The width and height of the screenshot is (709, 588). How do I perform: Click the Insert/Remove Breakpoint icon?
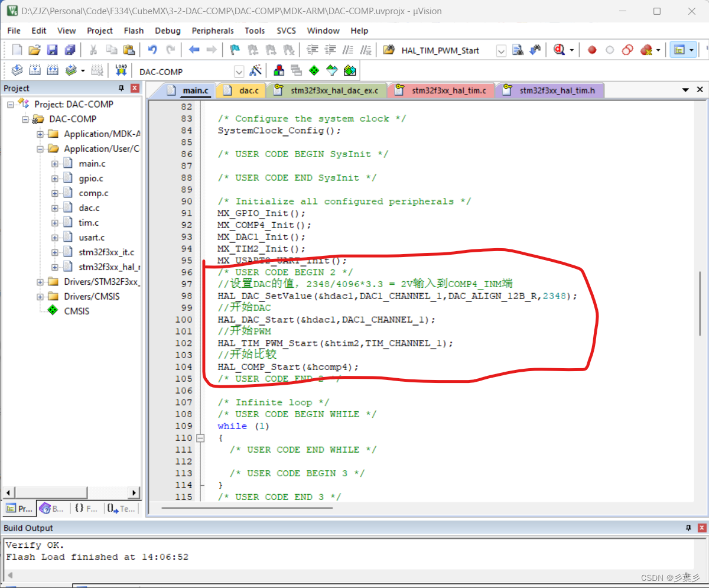tap(592, 50)
